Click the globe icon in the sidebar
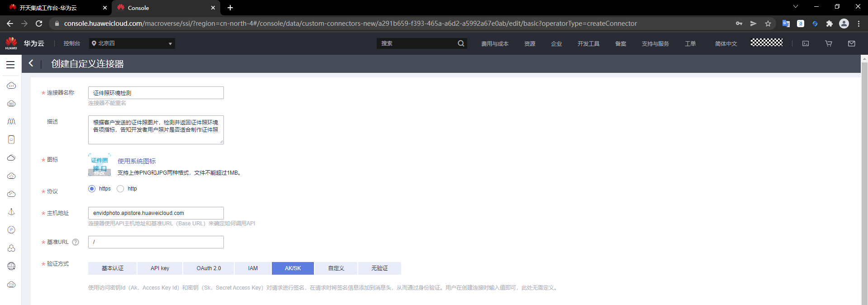The image size is (868, 305). coord(11,266)
